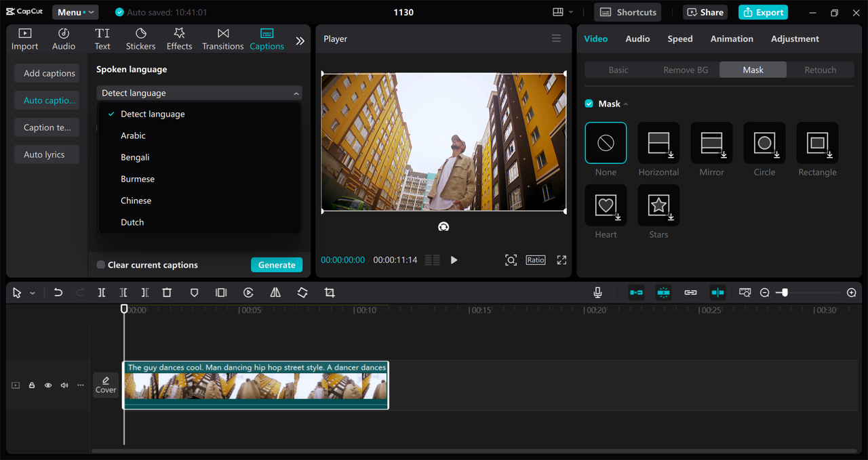Click Generate captions button
Image resolution: width=868 pixels, height=460 pixels.
coord(277,265)
